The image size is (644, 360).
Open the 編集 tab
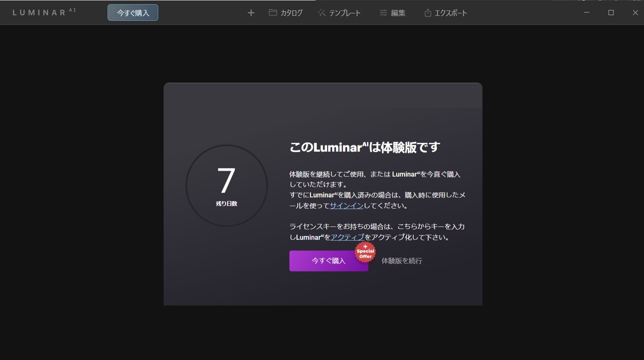[x=392, y=13]
